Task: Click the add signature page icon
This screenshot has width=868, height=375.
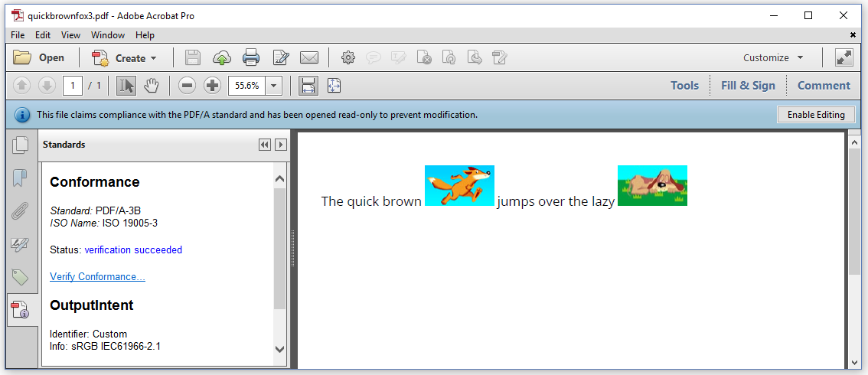Action: (500, 57)
